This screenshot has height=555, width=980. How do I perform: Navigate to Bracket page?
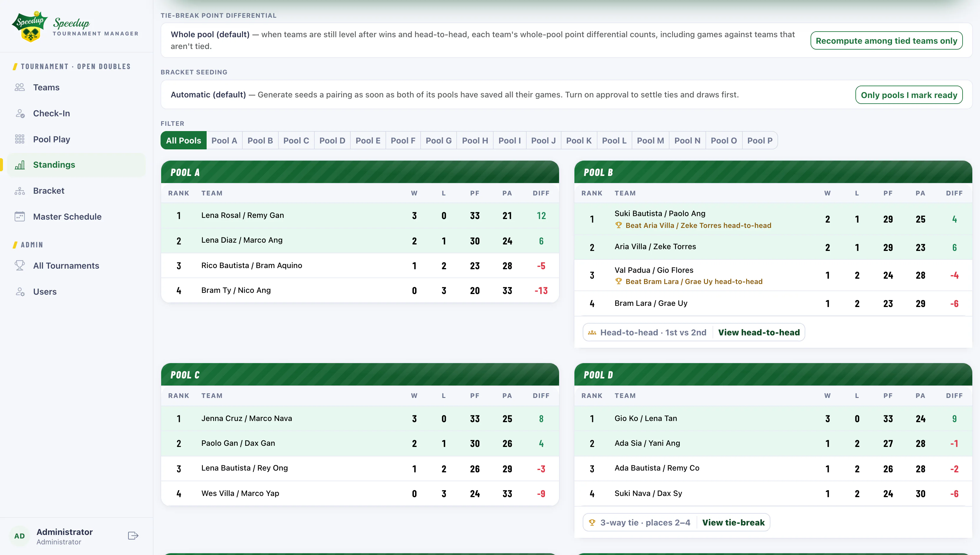tap(76, 191)
